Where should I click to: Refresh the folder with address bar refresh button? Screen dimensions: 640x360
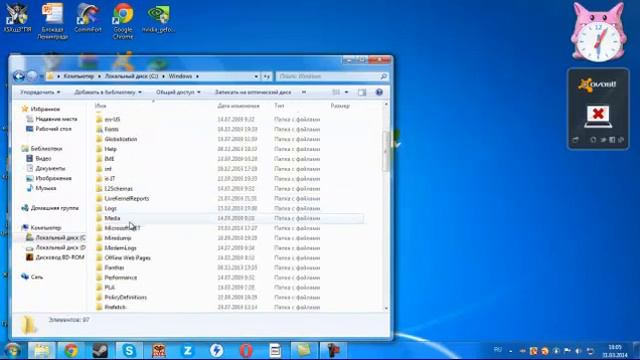(x=267, y=76)
